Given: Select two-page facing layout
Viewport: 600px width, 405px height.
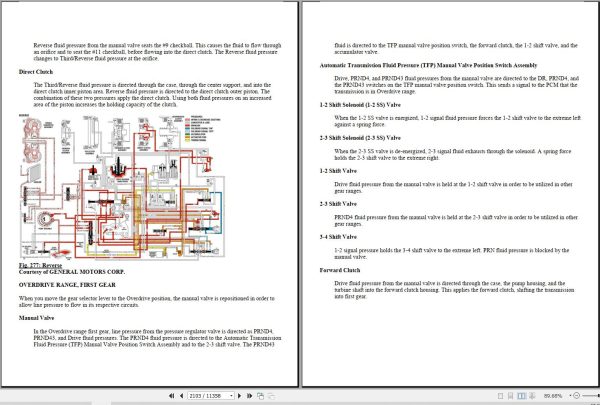Looking at the screenshot, I should tap(521, 396).
